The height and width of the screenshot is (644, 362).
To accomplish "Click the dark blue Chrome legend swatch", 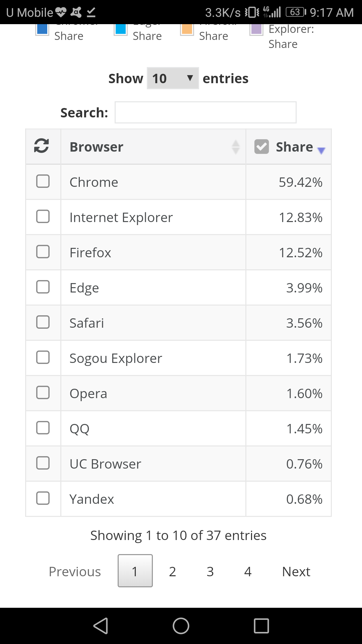I will coord(42,29).
